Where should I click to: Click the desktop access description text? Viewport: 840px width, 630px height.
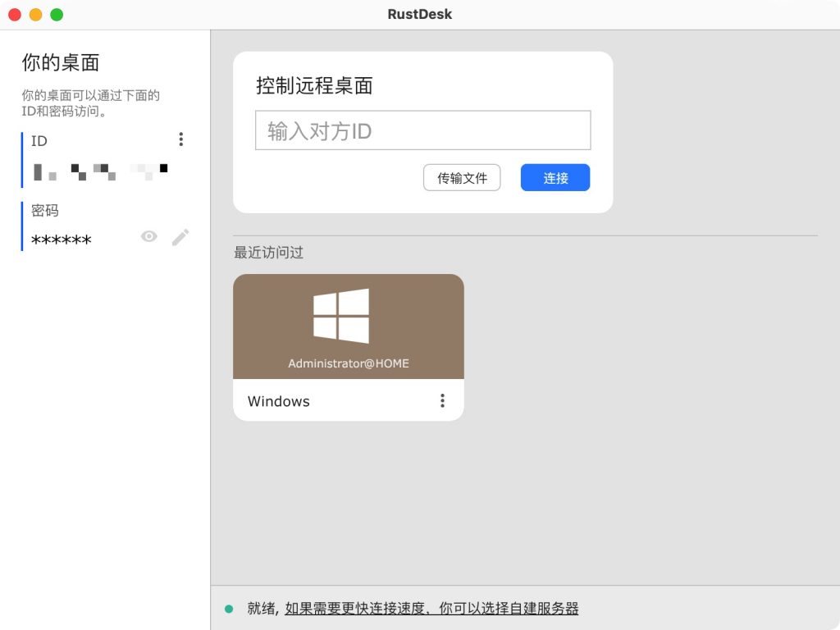click(90, 103)
